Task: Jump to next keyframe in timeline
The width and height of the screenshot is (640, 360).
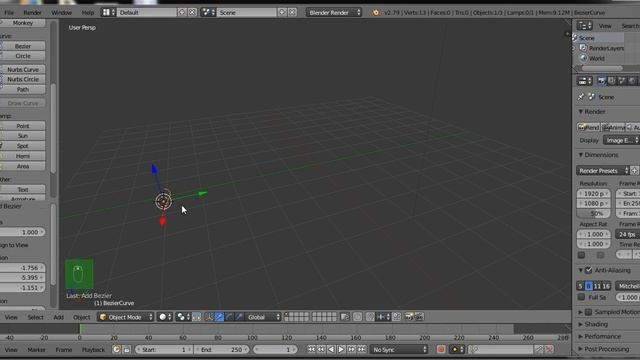Action: tap(351, 350)
